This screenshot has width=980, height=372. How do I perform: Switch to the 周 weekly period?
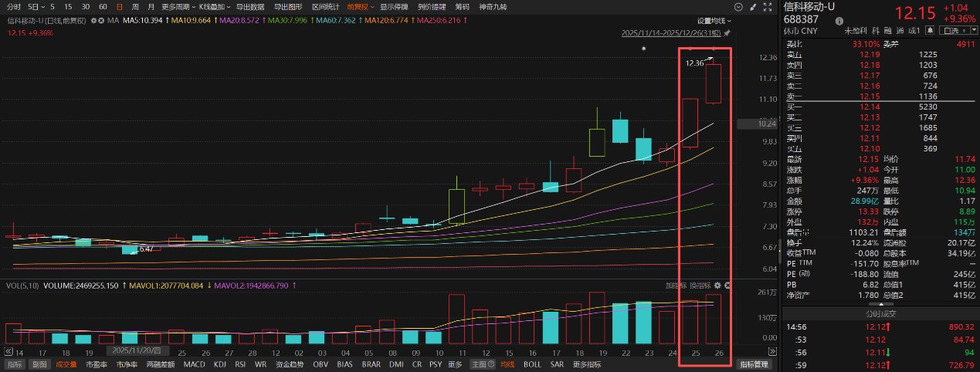tap(136, 6)
